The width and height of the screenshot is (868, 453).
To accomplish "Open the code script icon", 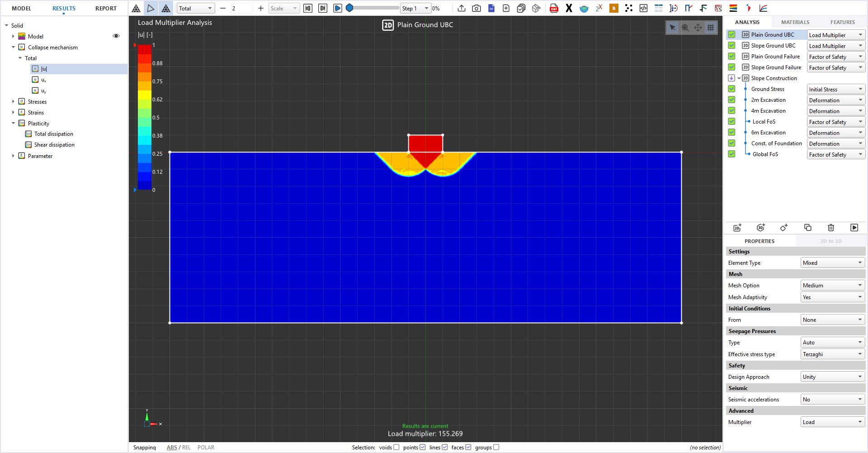I will click(x=643, y=8).
